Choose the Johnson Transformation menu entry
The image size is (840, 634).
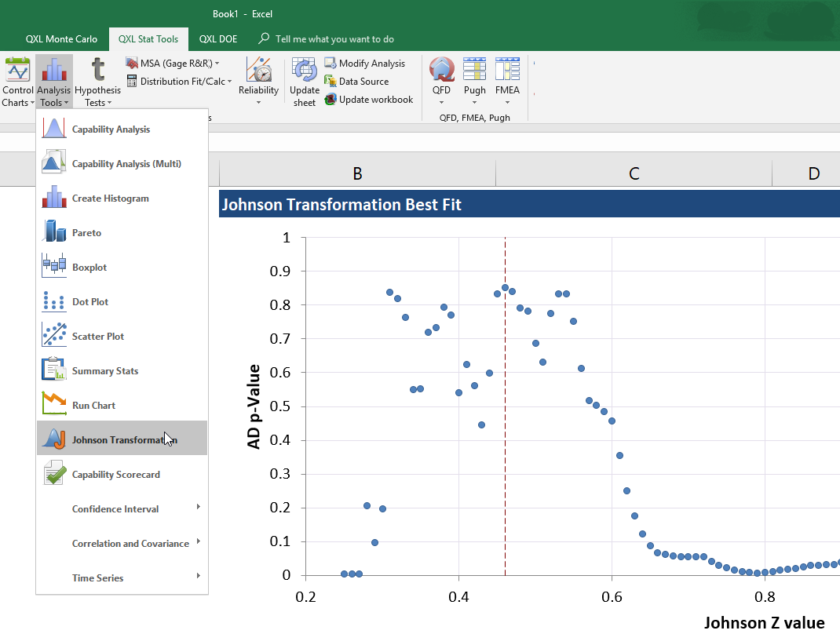coord(122,440)
